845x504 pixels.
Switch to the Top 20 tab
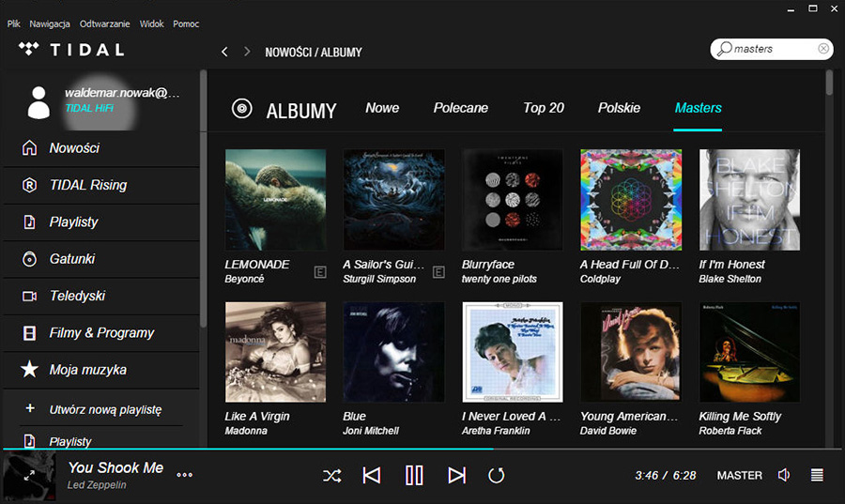click(544, 108)
